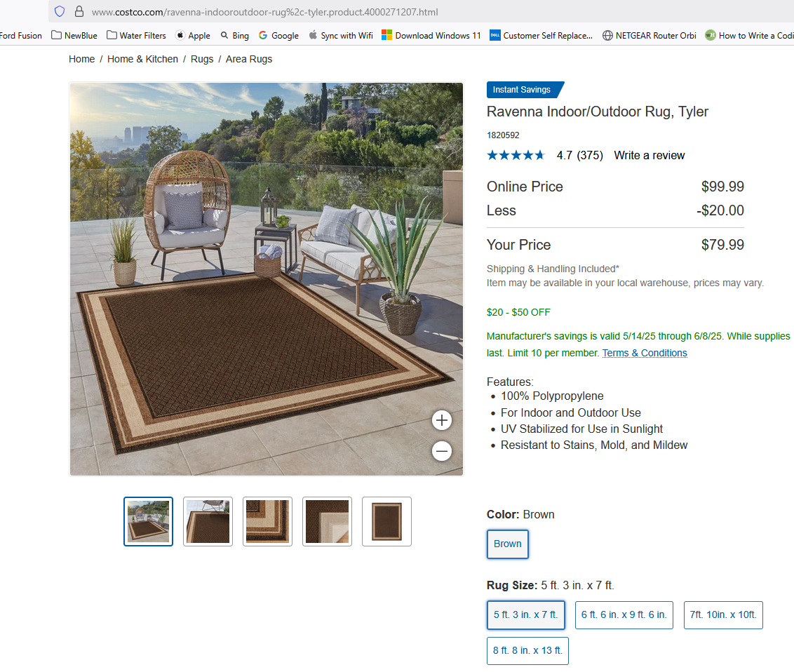Select the 8 ft. 8 in. x 13 ft. size
This screenshot has height=672, width=794.
point(527,651)
